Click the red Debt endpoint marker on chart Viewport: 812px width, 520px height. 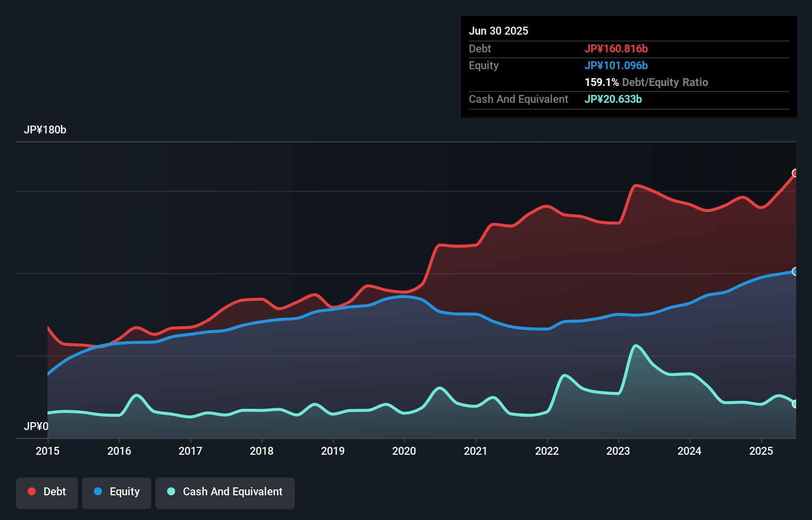[x=795, y=173]
